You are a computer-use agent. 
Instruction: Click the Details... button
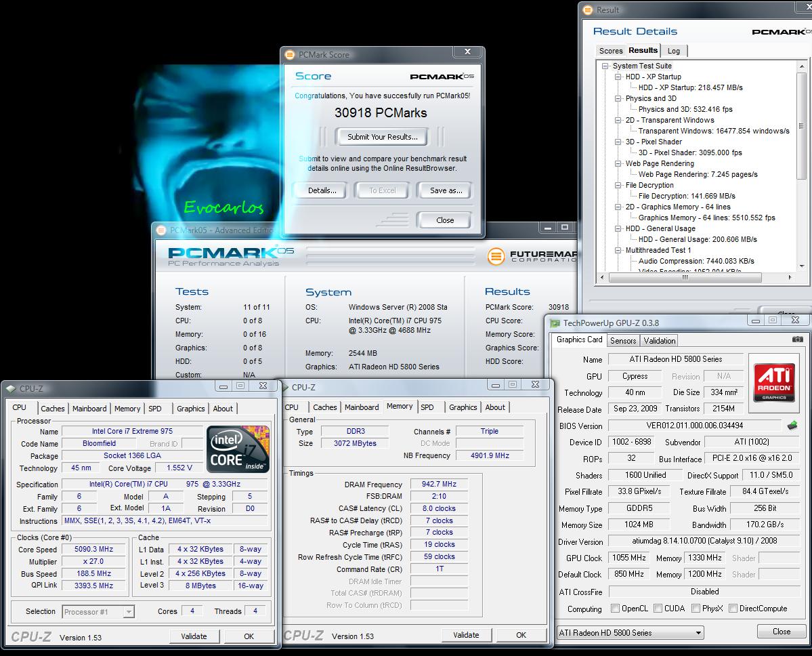[322, 190]
